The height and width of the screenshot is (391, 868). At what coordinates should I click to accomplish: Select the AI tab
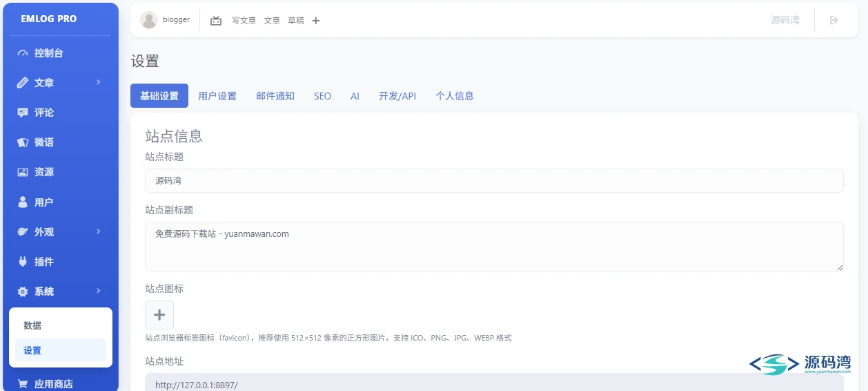(x=355, y=96)
